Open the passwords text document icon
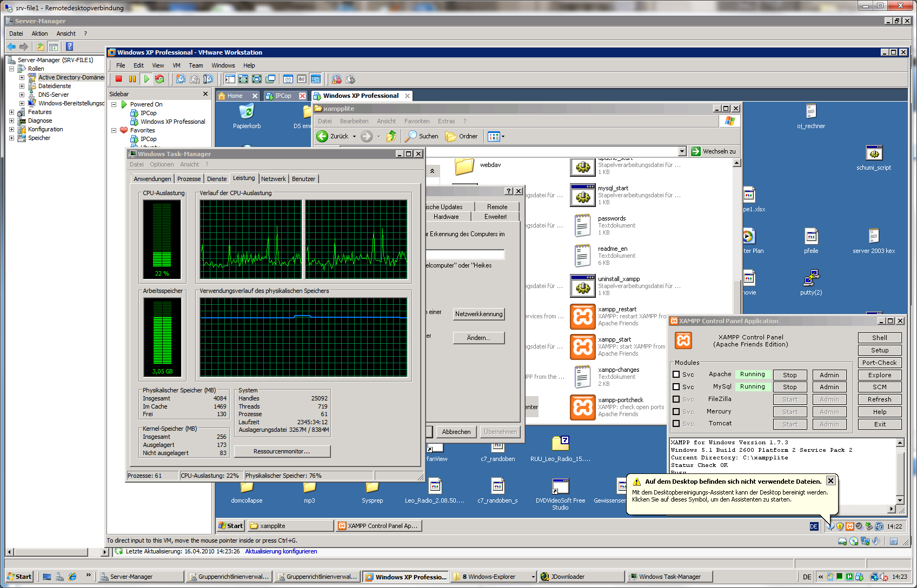Image resolution: width=917 pixels, height=588 pixels. [x=583, y=225]
